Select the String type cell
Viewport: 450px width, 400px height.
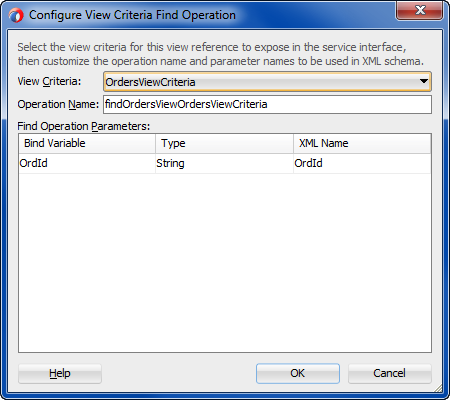pyautogui.click(x=224, y=163)
